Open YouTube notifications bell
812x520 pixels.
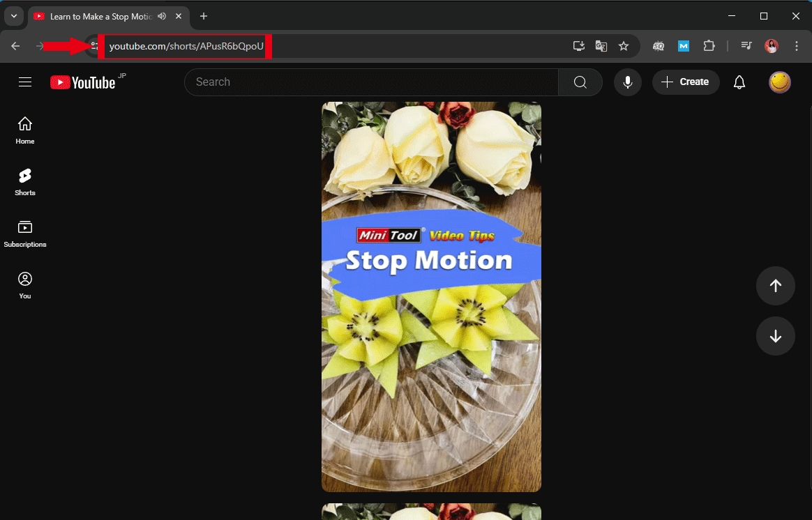739,82
